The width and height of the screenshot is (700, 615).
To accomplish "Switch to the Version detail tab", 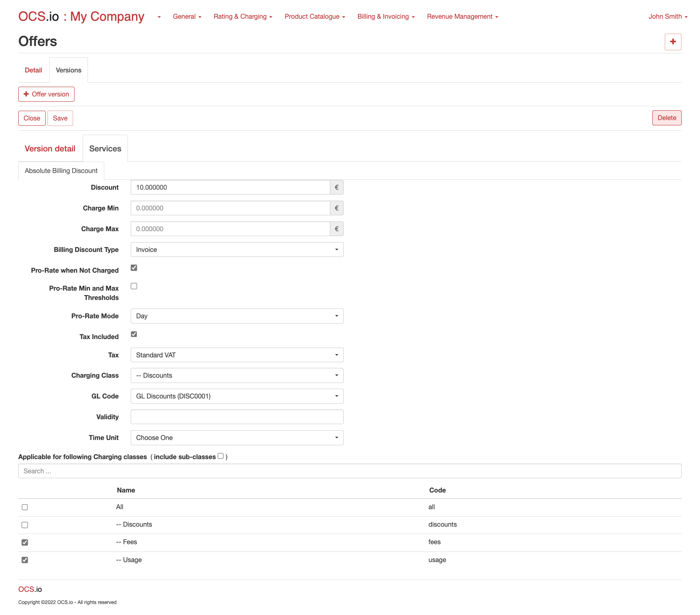I will 50,149.
